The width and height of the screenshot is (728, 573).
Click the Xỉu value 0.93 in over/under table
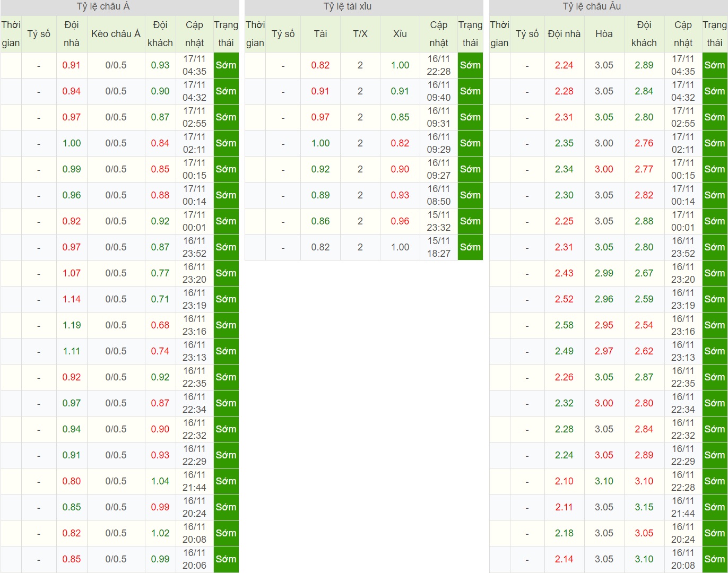coord(400,195)
